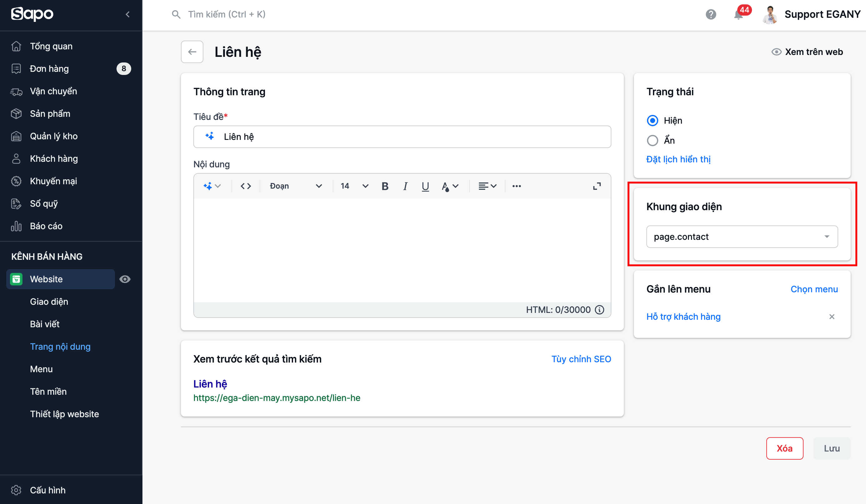Open Đơn hàng in the sidebar
The width and height of the screenshot is (866, 504).
[49, 69]
